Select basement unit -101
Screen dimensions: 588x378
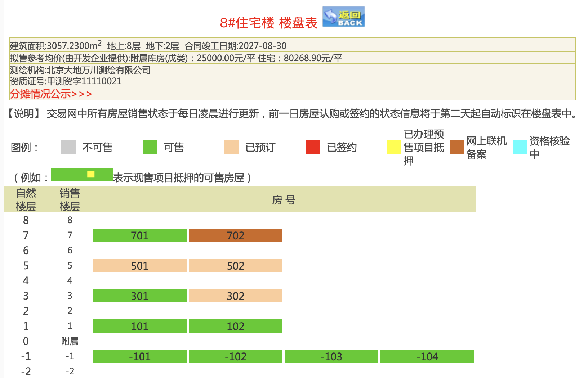[140, 356]
